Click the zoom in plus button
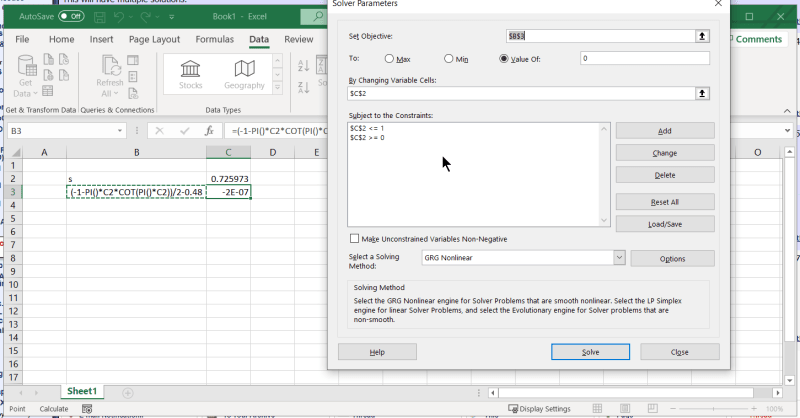 coord(754,409)
